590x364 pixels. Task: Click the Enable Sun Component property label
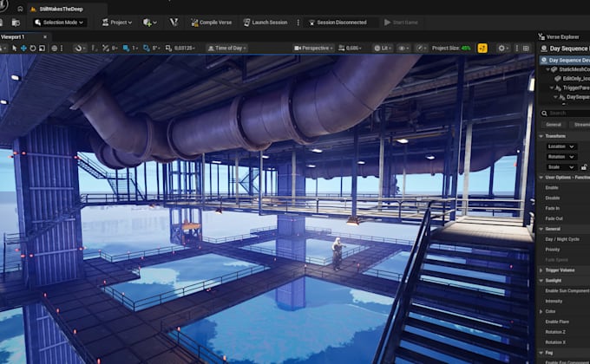coord(567,290)
